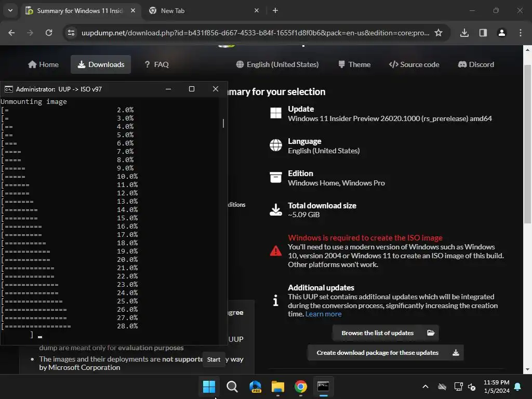Open File Explorer from taskbar
This screenshot has height=399, width=532.
click(x=278, y=387)
